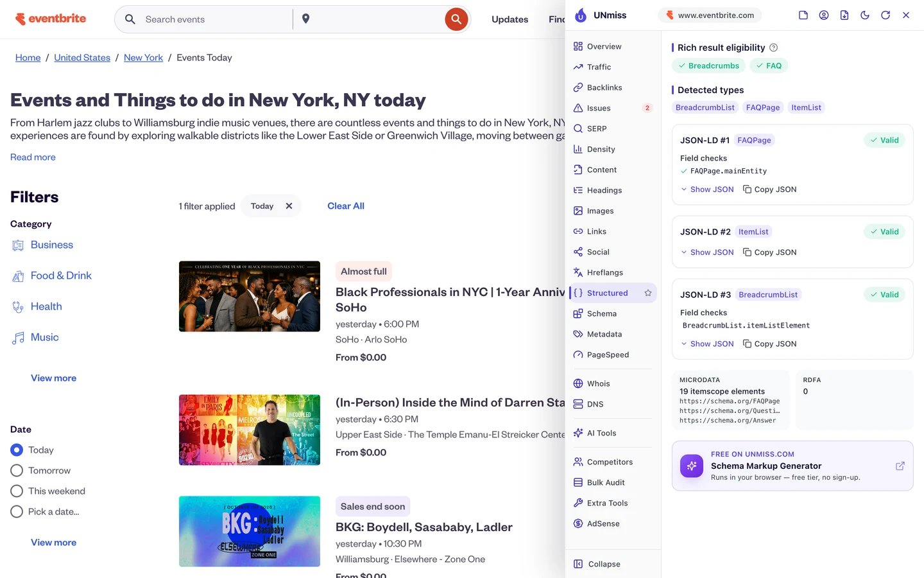Toggle dark mode with the moon icon
Viewport: 924px width, 578px height.
(865, 15)
